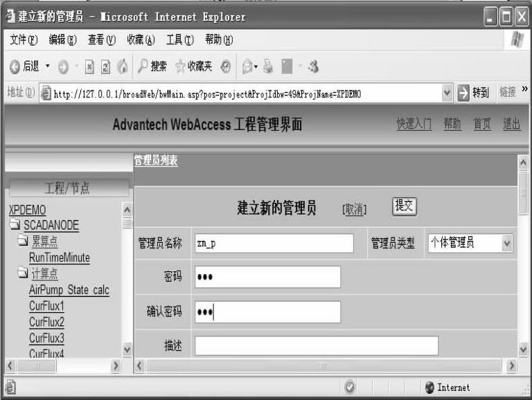Click the status bar security shield icon
Image resolution: width=532 pixels, height=400 pixels.
[349, 387]
